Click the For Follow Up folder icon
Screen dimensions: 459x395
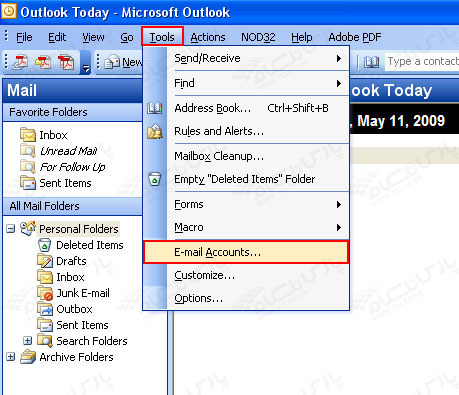(28, 166)
